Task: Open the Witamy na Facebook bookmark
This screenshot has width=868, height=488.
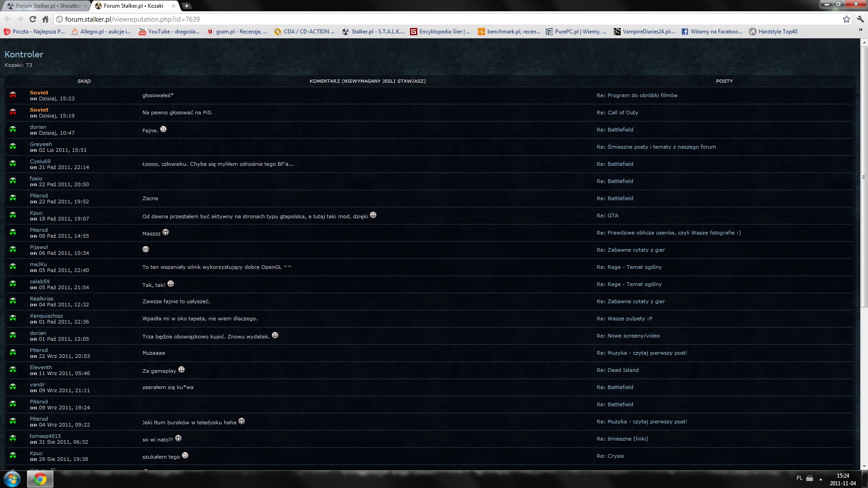Action: pyautogui.click(x=712, y=32)
